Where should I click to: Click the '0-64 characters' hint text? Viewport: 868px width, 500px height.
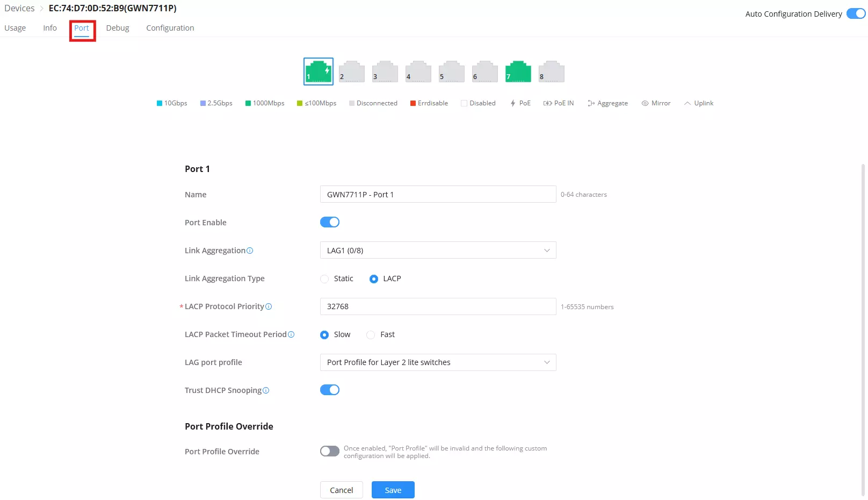[584, 195]
